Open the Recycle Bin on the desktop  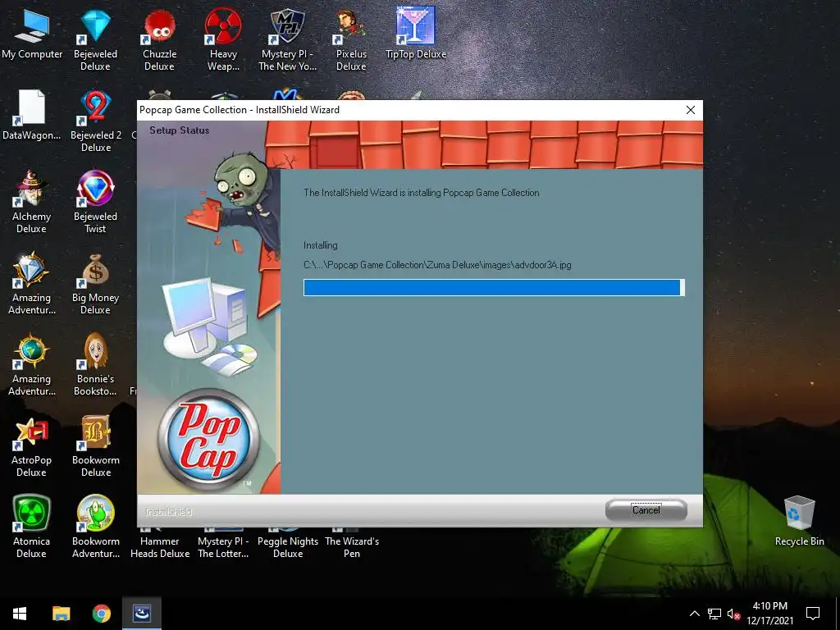click(x=799, y=521)
